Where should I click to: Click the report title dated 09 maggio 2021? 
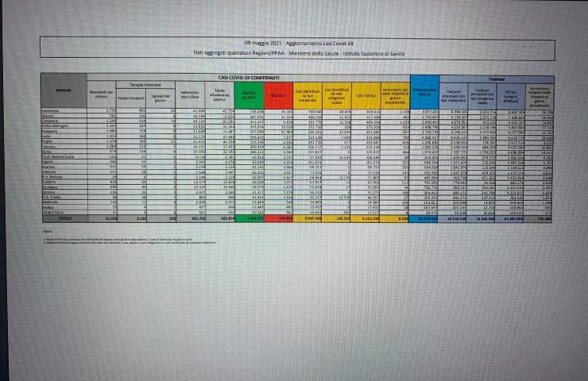coord(293,39)
